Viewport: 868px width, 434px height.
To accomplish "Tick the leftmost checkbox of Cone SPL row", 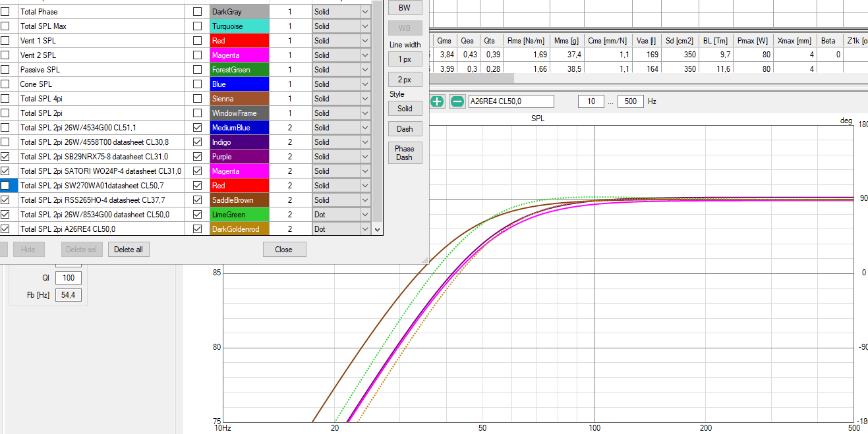I will [x=5, y=84].
